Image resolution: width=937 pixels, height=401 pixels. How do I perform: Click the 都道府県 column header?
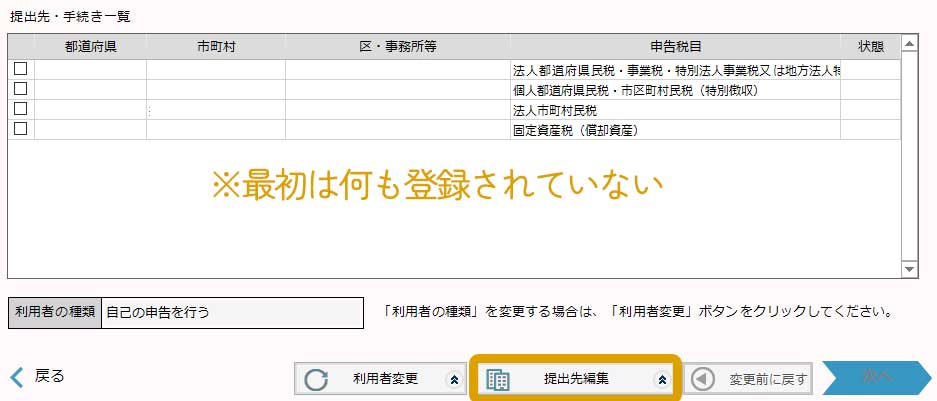coord(90,47)
